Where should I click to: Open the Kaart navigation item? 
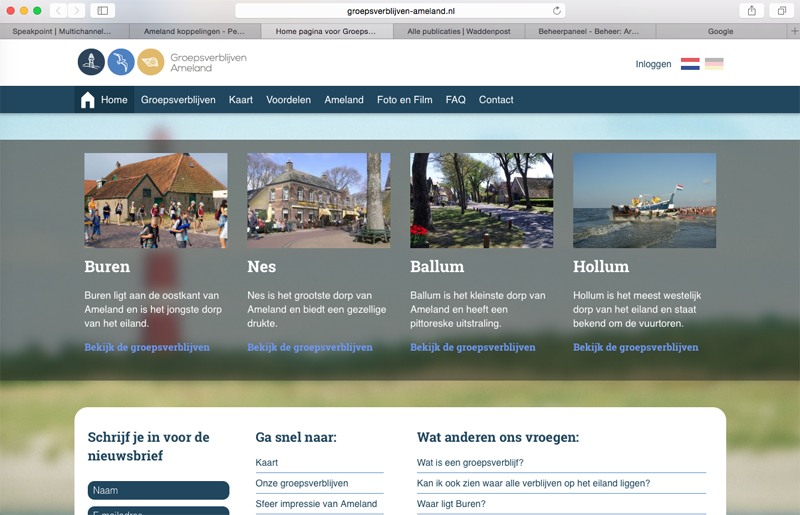241,100
